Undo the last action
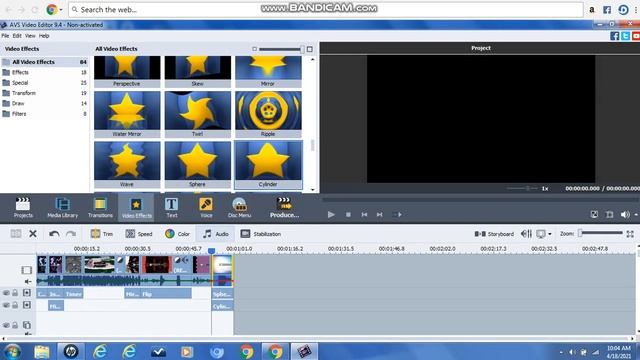Screen dimensions: 640x360 (x=54, y=234)
